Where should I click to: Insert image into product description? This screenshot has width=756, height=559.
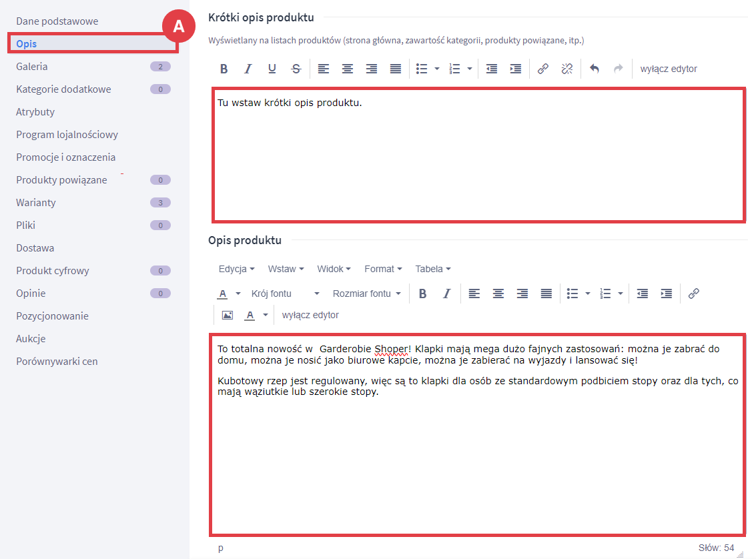coord(228,315)
